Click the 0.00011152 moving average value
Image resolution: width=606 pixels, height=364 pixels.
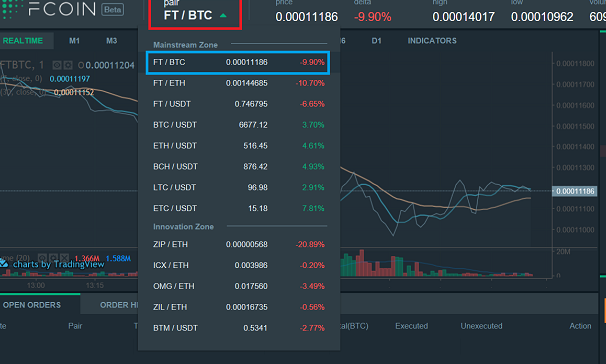[x=74, y=92]
